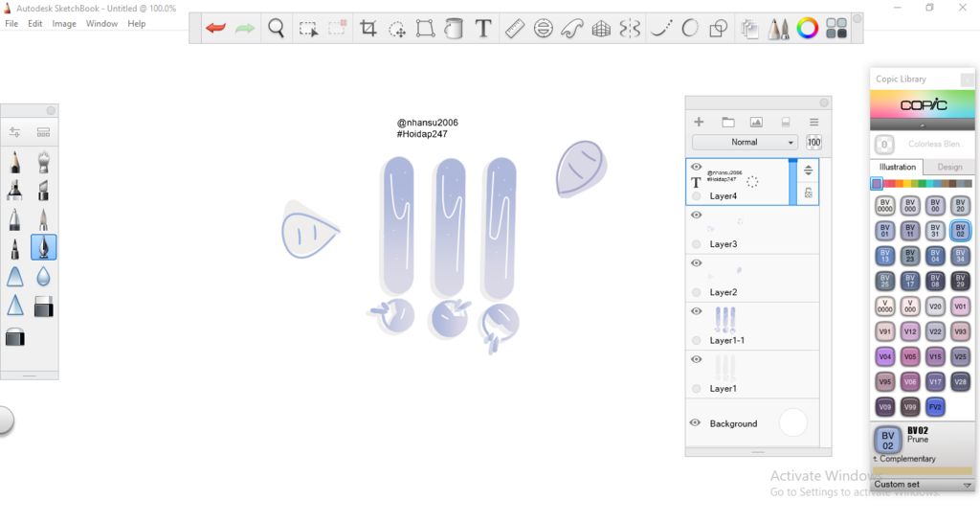Collapse the Copic color spectrum arrow
This screenshot has width=980, height=523.
(923, 125)
